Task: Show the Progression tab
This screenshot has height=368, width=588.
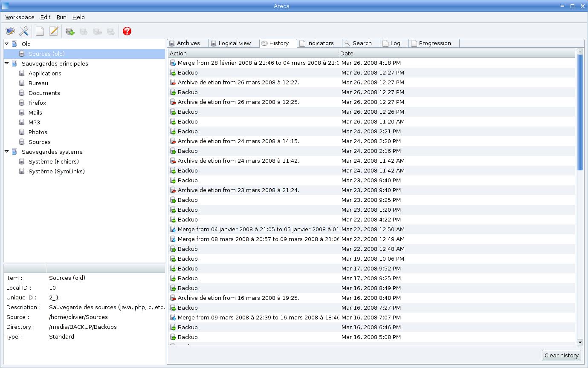Action: (434, 43)
